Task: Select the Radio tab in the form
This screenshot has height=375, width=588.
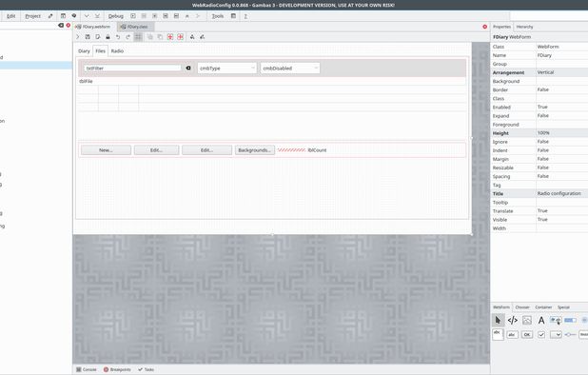Action: (117, 51)
